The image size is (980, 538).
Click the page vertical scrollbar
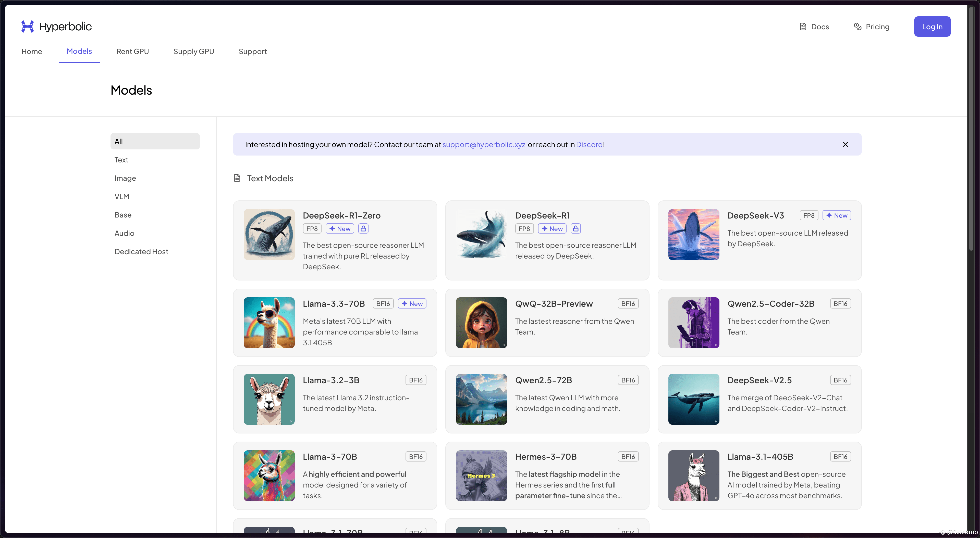(971, 129)
